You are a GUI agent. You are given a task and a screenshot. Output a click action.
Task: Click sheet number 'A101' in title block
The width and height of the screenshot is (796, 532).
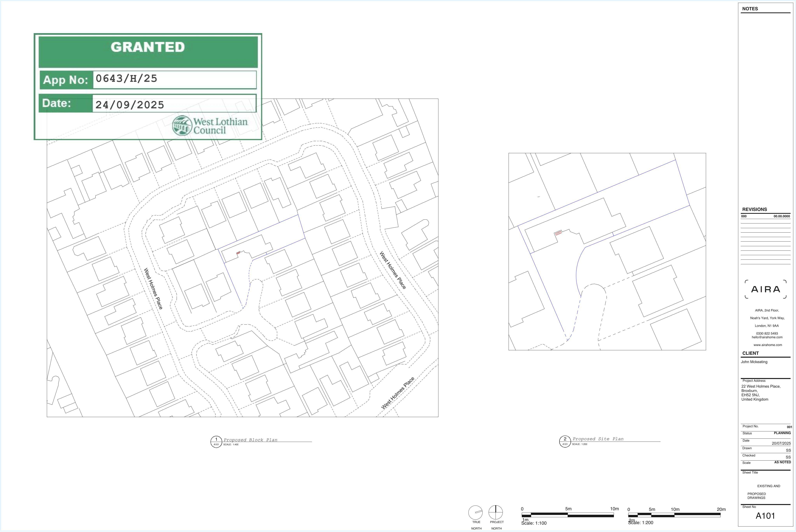(x=765, y=516)
